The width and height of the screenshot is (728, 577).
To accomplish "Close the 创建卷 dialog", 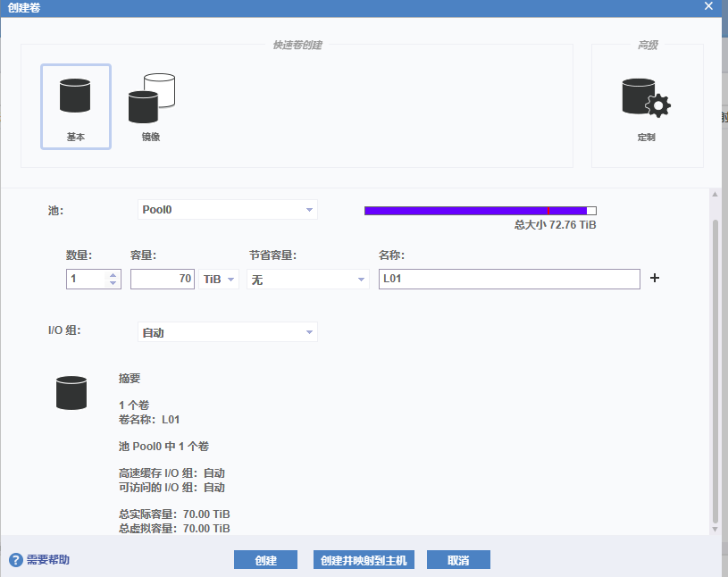I will click(708, 6).
